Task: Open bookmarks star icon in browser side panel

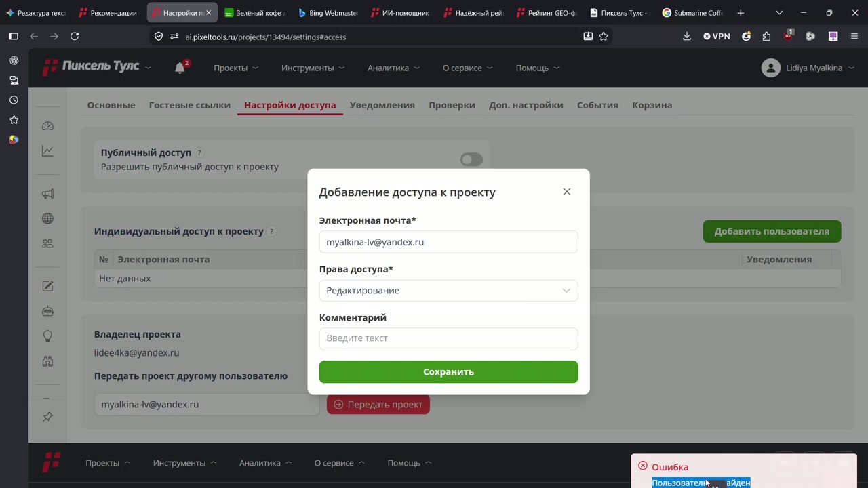Action: [14, 120]
